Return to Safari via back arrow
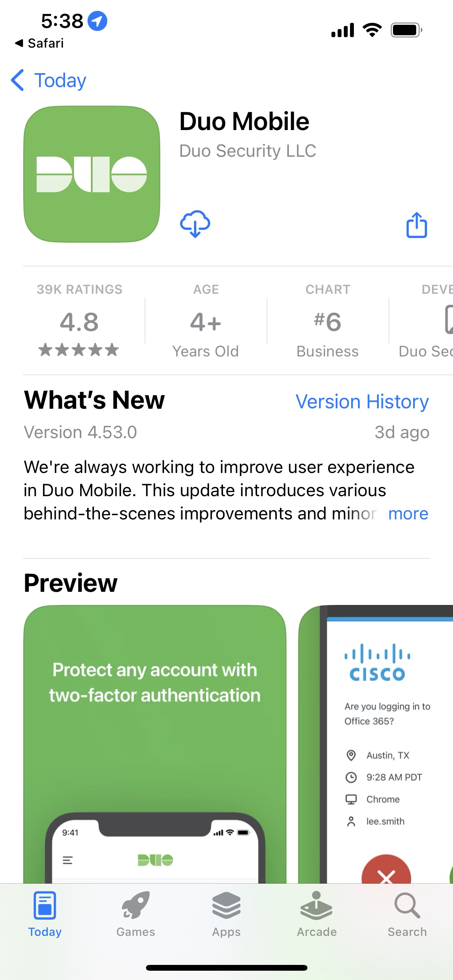The height and width of the screenshot is (980, 453). (39, 43)
